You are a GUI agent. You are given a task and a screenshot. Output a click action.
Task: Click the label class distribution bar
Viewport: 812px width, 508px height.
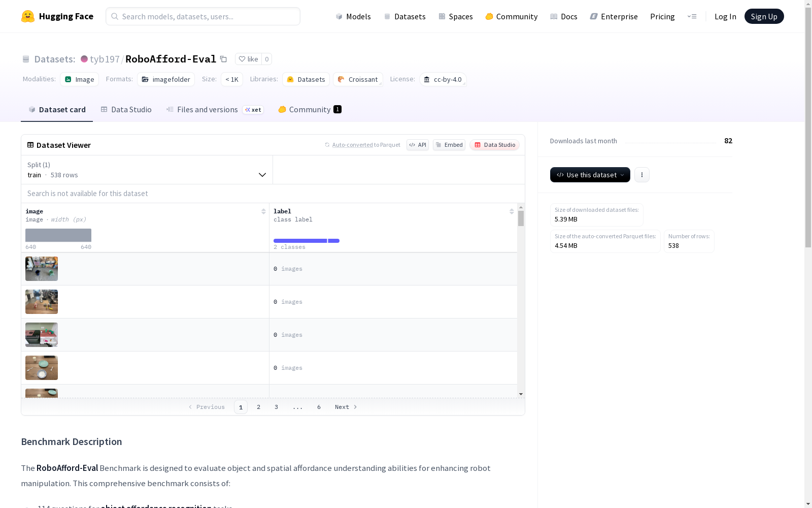pyautogui.click(x=307, y=241)
